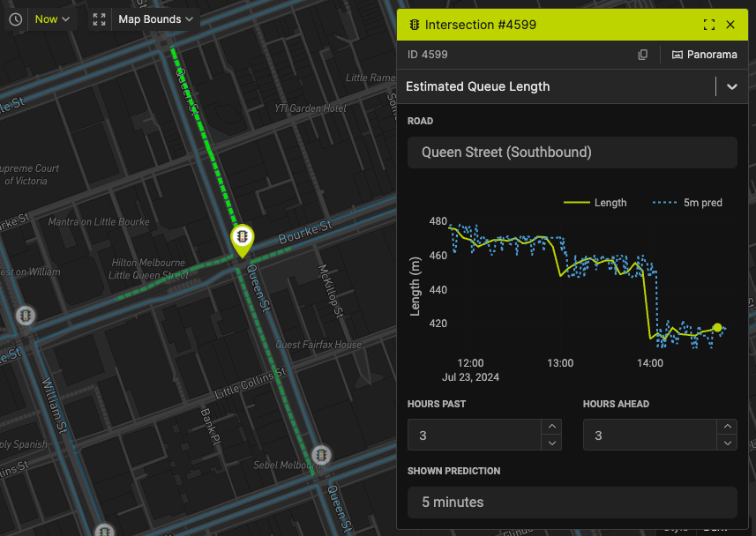Expand the Estimated Queue Length chevron
Viewport: 756px width, 536px height.
[x=731, y=86]
